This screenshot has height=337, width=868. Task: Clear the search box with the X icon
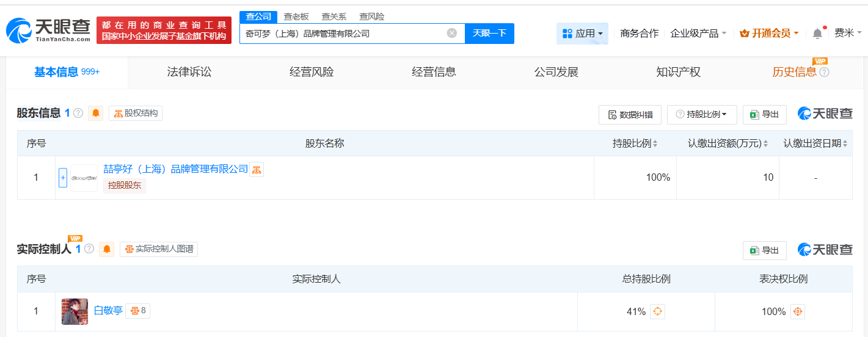[452, 33]
